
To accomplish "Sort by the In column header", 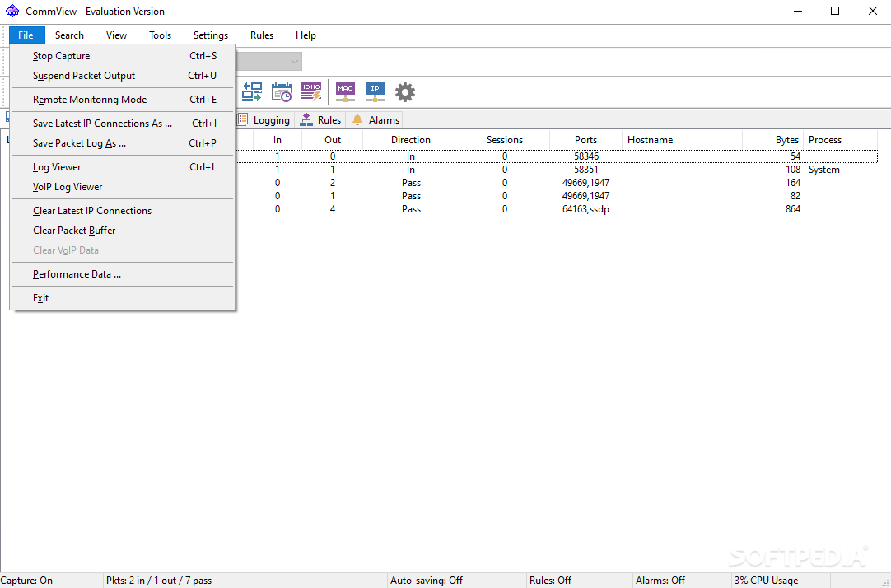I will click(x=278, y=140).
